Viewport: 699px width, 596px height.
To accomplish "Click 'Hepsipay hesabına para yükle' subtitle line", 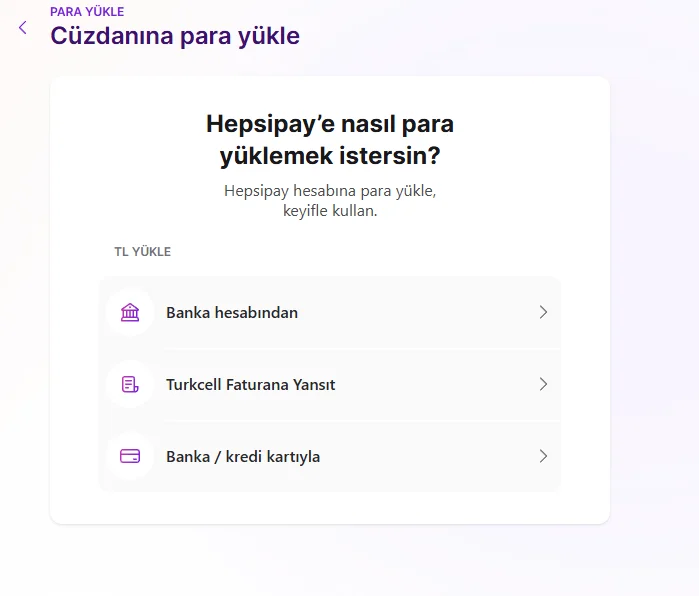I will [x=329, y=190].
